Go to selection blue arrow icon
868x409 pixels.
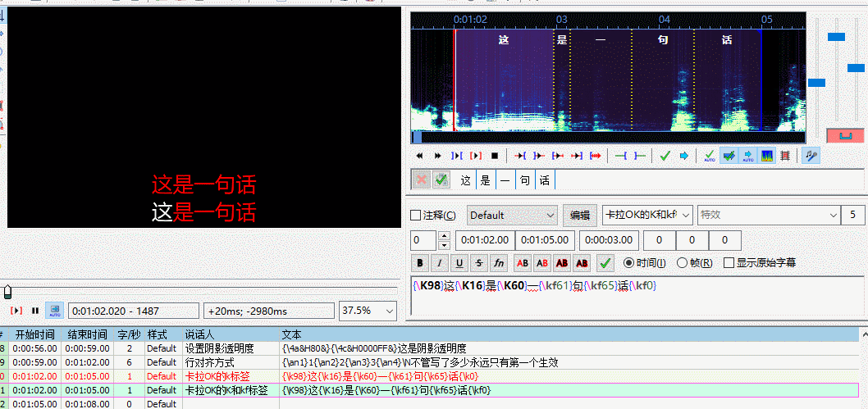point(683,156)
